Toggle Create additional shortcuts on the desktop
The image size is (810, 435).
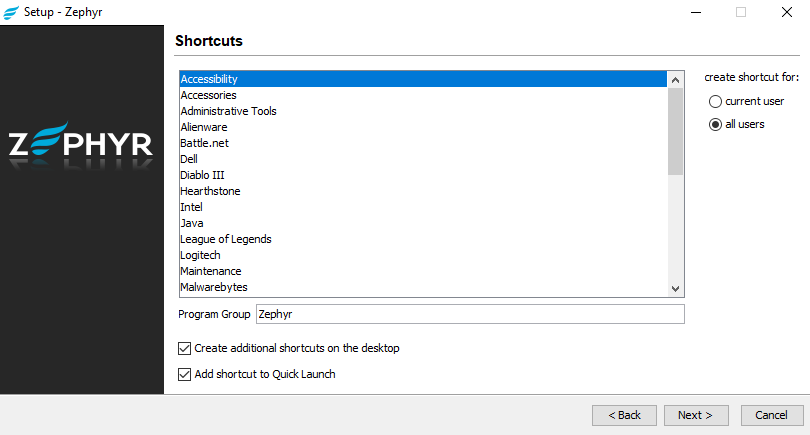click(184, 349)
